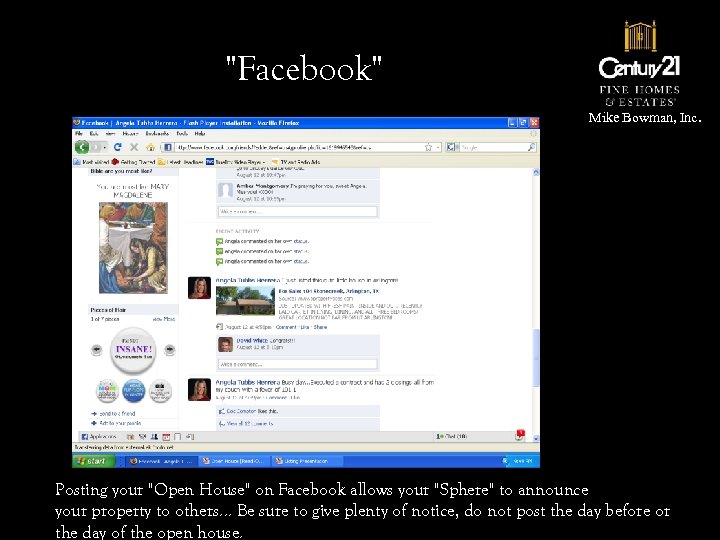Screen dimensions: 720x540
Task: Reload the Facebook page
Action: pos(118,147)
